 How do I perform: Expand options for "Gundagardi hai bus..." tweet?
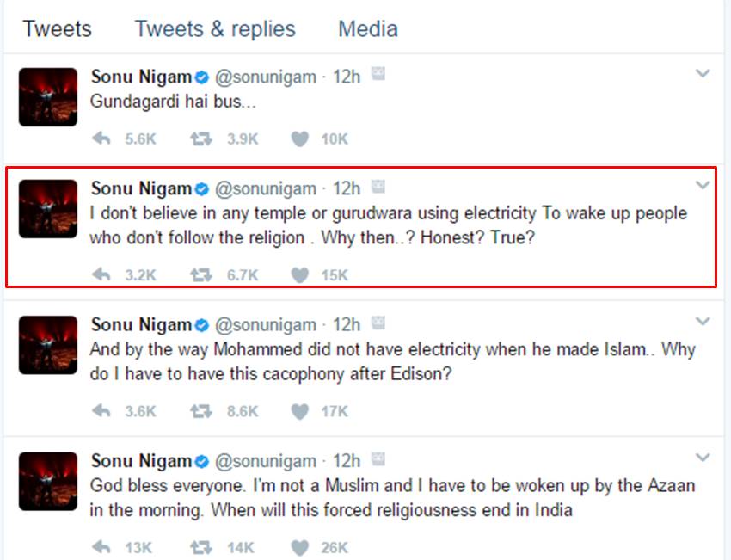(703, 74)
